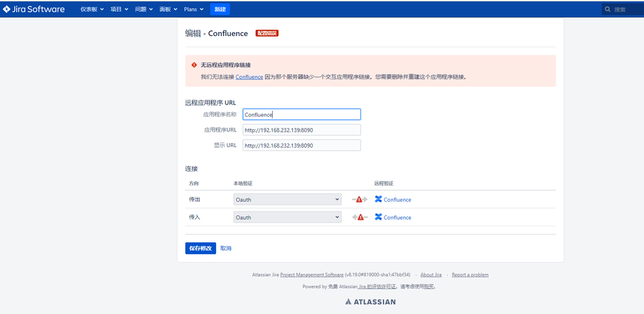Open incoming remote Confluence link

point(397,217)
